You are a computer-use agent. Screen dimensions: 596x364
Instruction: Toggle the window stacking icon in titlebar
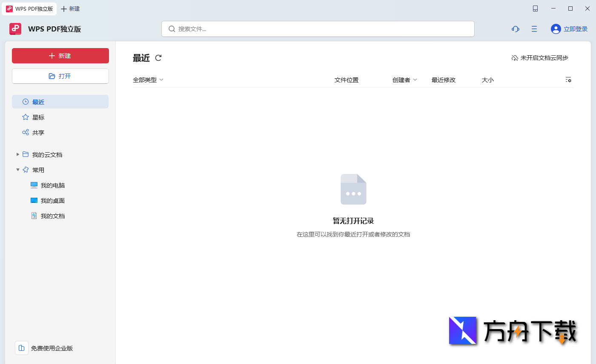535,9
